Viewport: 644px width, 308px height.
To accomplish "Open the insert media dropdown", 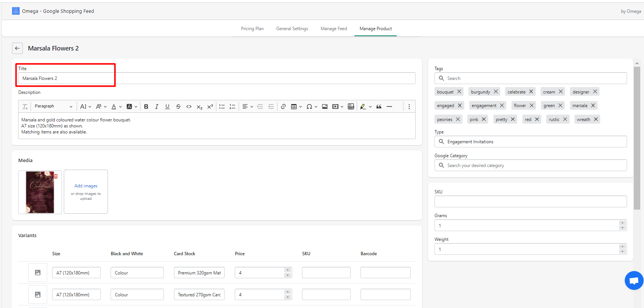I will coord(337,107).
